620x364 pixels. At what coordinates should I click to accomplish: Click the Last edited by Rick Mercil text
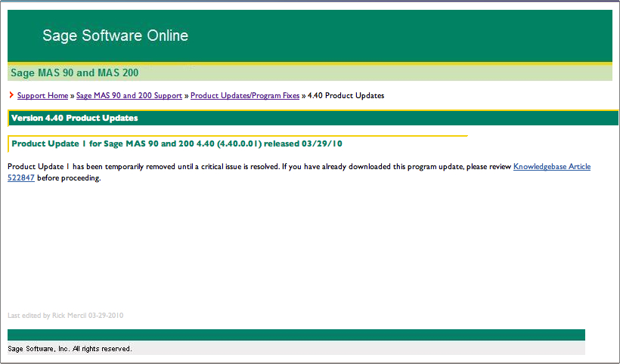click(x=66, y=316)
